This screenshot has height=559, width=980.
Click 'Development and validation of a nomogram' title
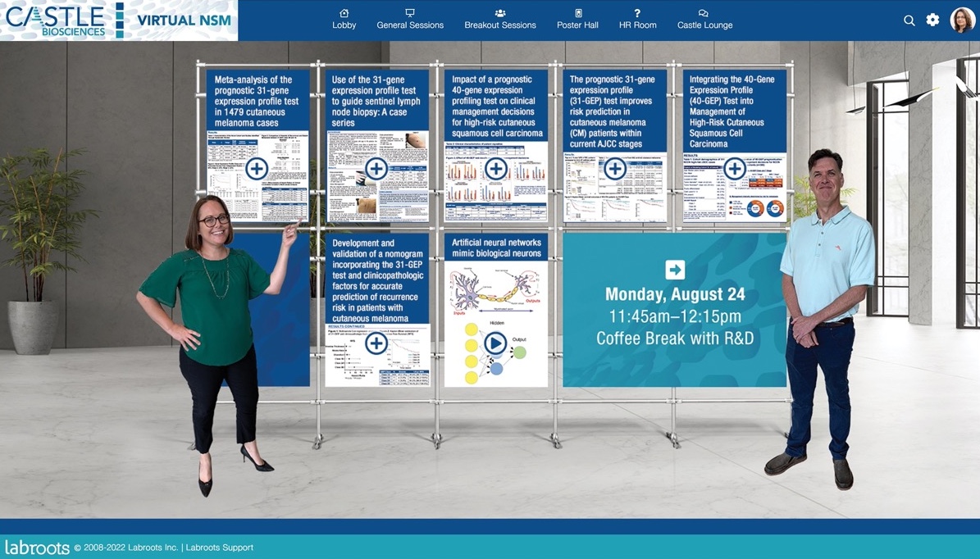pos(377,280)
